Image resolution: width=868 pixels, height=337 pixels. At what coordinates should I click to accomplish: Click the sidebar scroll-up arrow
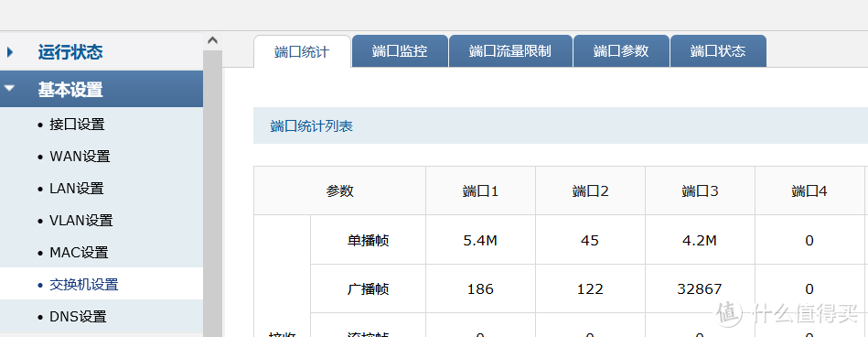(212, 40)
